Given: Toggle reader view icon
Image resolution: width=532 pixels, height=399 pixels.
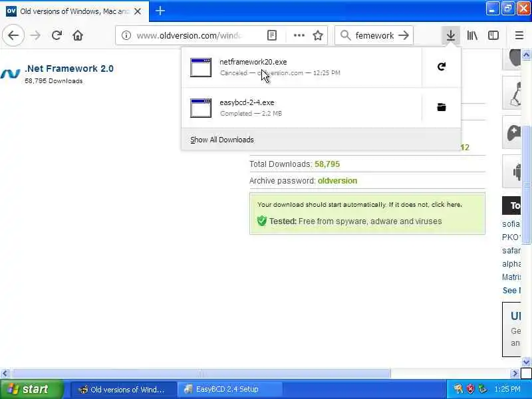Looking at the screenshot, I should [272, 35].
